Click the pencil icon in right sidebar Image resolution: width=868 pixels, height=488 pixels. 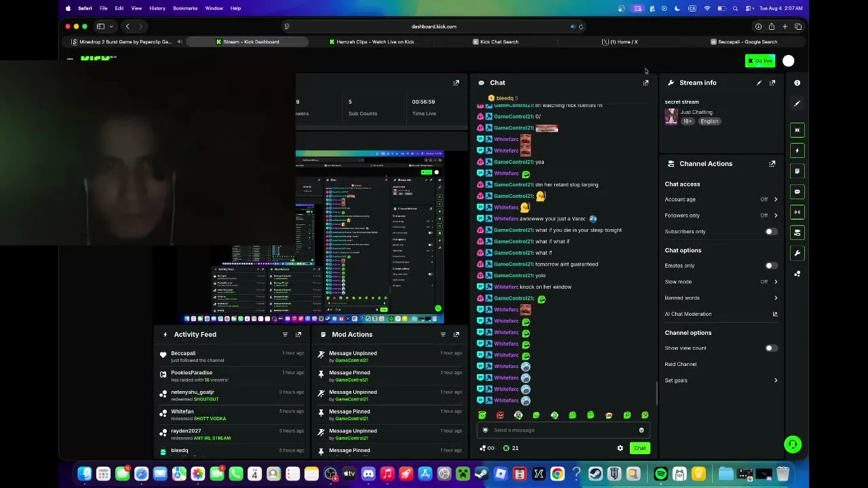click(x=797, y=103)
